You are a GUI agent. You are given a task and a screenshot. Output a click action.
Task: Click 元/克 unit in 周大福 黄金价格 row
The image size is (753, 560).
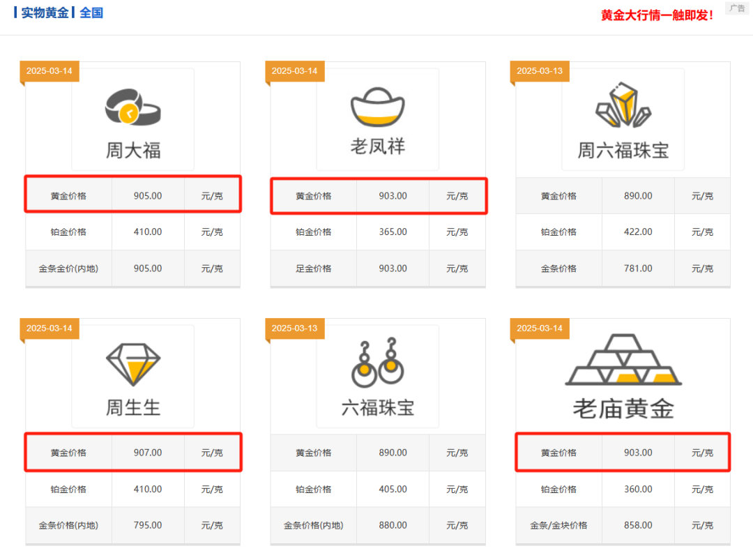coord(212,196)
